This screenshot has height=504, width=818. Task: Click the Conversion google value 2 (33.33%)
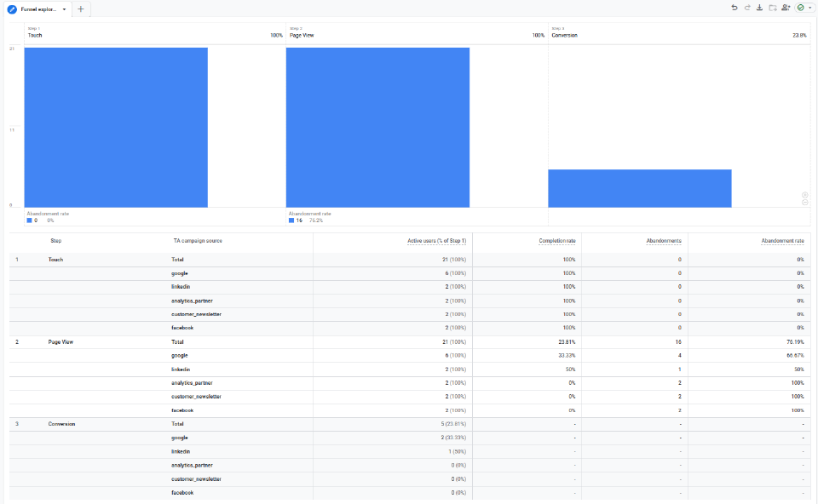click(453, 438)
